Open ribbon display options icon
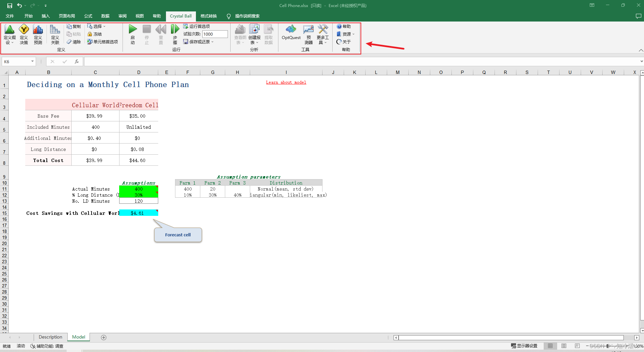 point(592,5)
